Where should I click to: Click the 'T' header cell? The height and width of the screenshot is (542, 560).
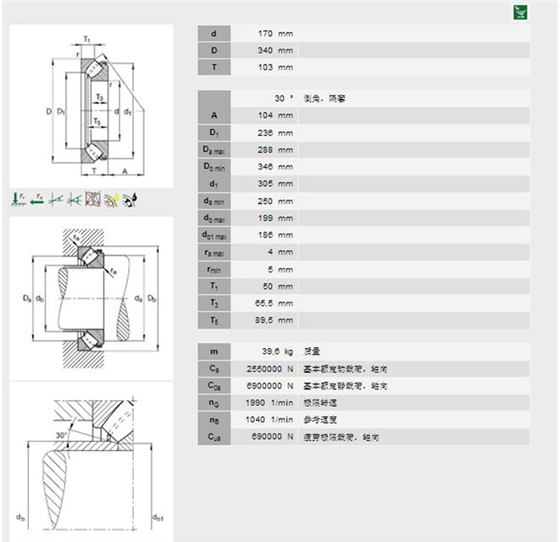[x=214, y=67]
